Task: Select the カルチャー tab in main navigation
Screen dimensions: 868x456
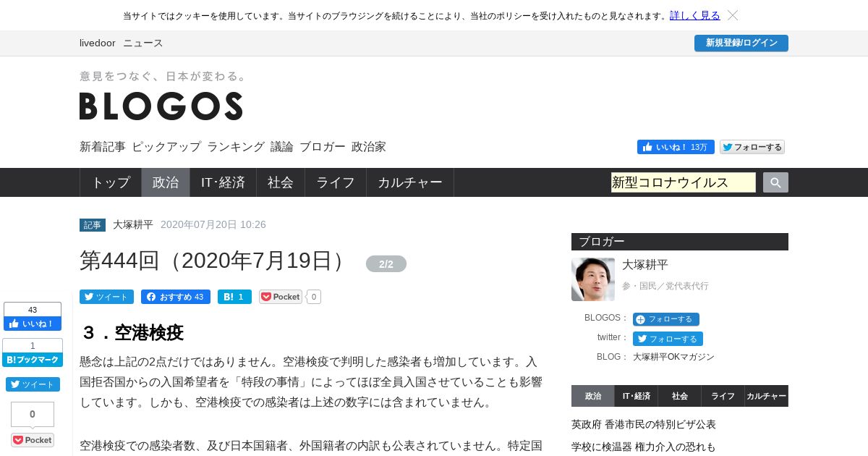Action: click(410, 182)
